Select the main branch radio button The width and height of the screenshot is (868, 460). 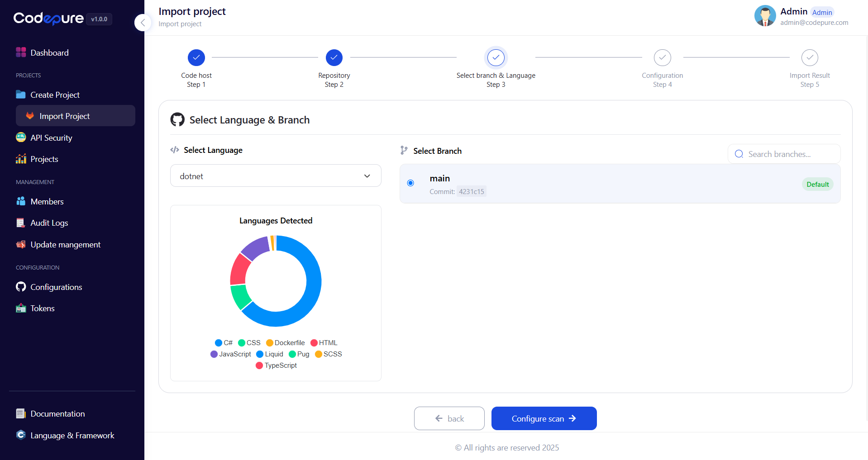(x=410, y=183)
